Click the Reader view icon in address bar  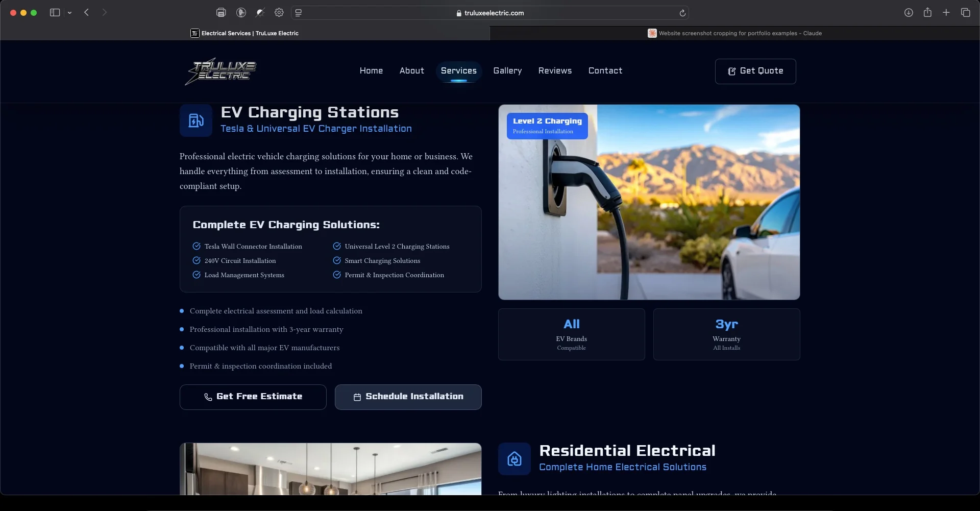click(299, 13)
